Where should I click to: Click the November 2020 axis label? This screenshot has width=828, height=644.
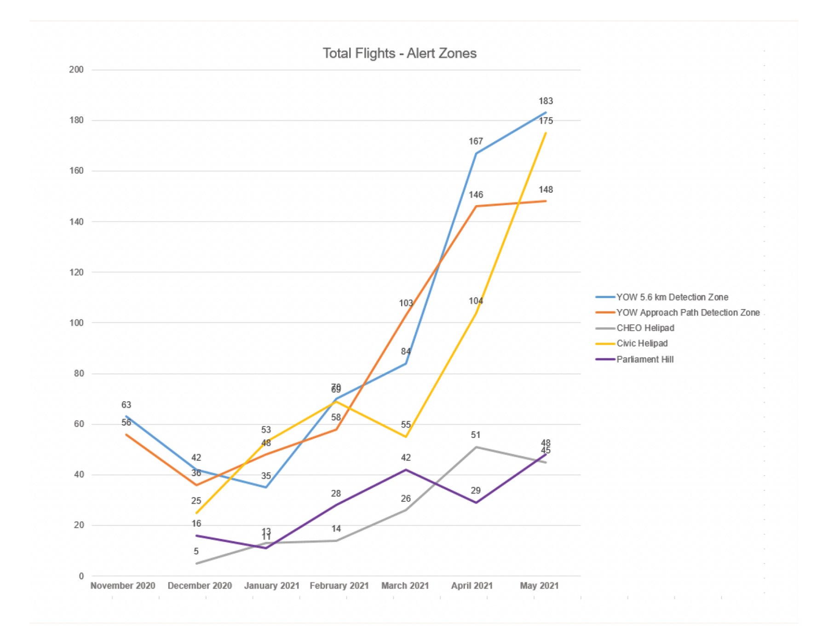[x=122, y=586]
